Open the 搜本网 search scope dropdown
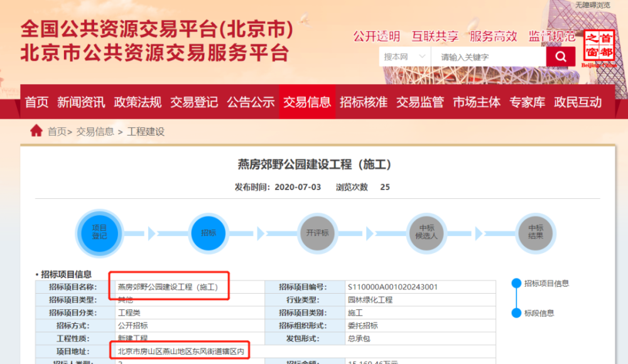 (405, 56)
